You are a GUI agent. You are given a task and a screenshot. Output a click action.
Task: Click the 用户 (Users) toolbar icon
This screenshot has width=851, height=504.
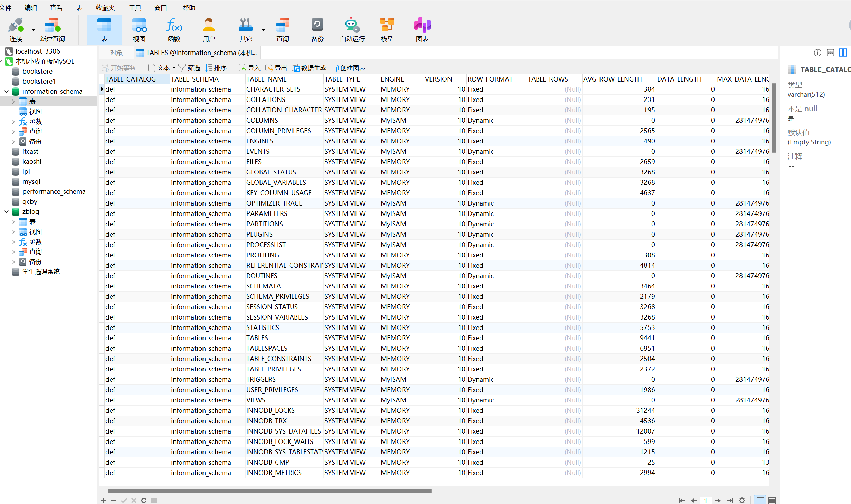209,29
